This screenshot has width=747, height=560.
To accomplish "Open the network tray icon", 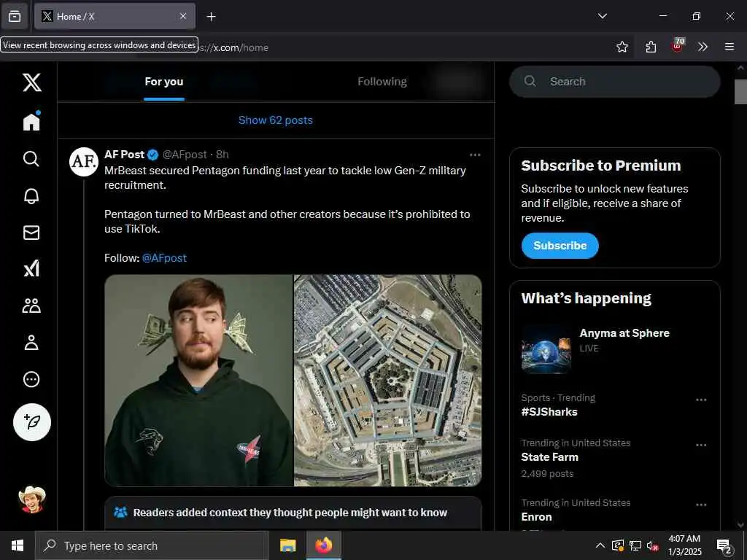I will [x=635, y=545].
